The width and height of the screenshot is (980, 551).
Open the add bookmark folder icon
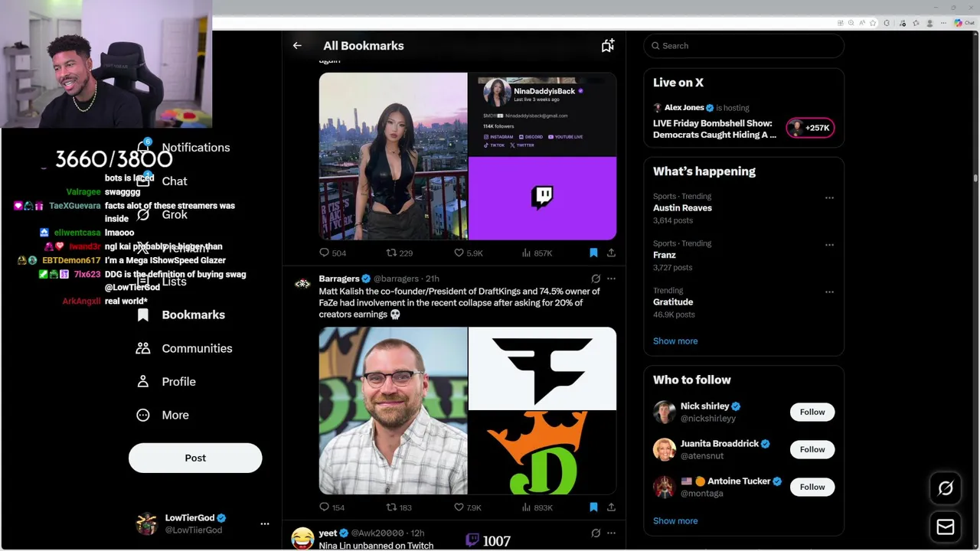pyautogui.click(x=608, y=46)
